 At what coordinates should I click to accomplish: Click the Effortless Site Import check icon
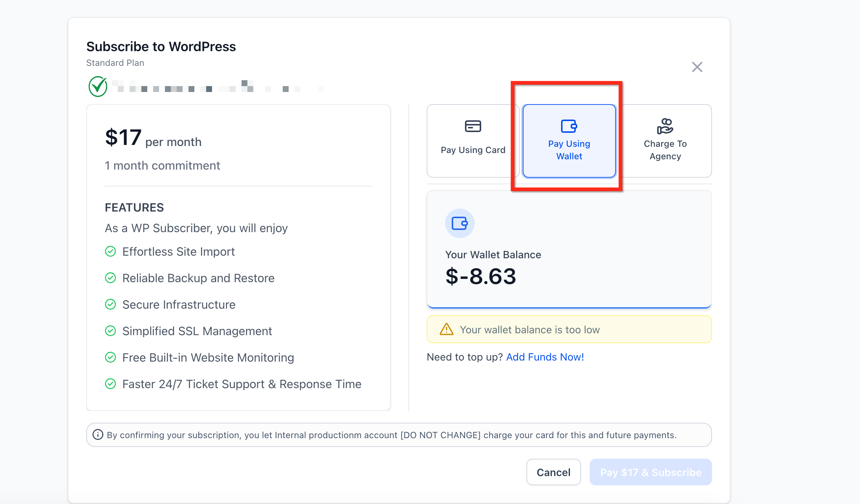pyautogui.click(x=110, y=251)
